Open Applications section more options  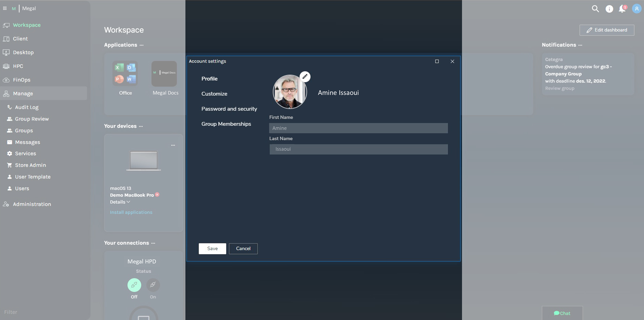click(141, 45)
